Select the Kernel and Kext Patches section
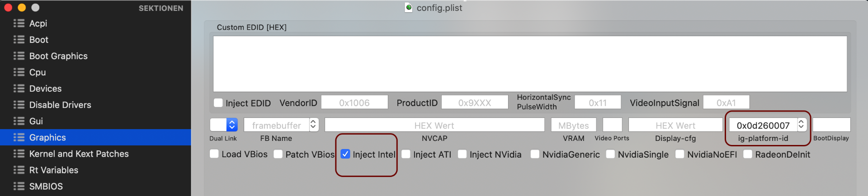Screen dimensions: 868x196 (79, 154)
